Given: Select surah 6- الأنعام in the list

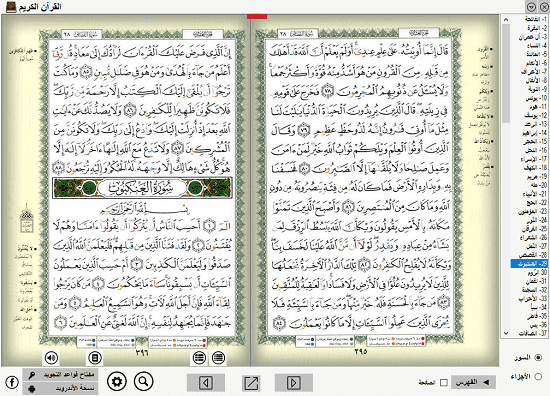Looking at the screenshot, I should point(536,63).
